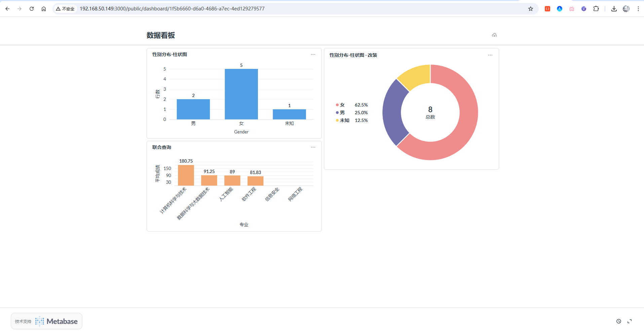This screenshot has width=644, height=334.
Task: Open browser downloads icon
Action: coord(614,9)
